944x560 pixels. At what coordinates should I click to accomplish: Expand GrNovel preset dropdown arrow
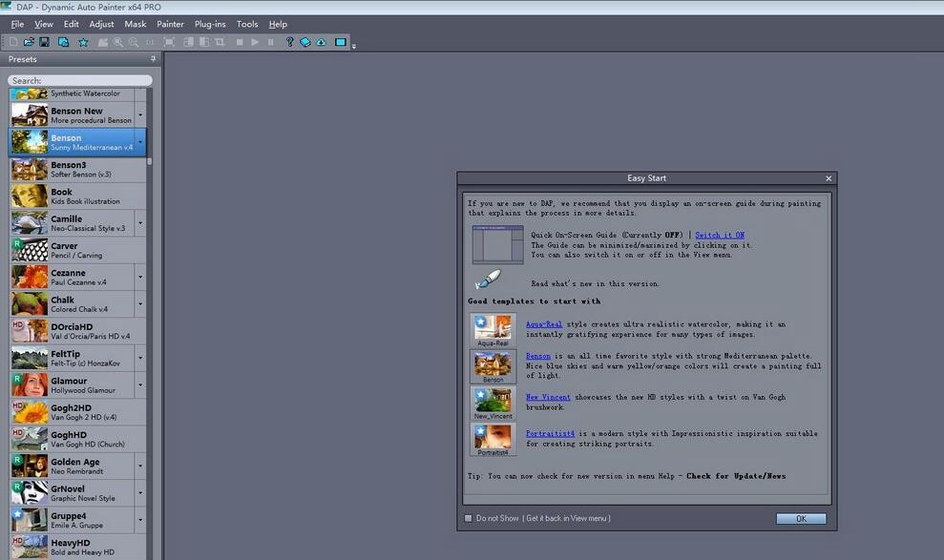pos(140,493)
